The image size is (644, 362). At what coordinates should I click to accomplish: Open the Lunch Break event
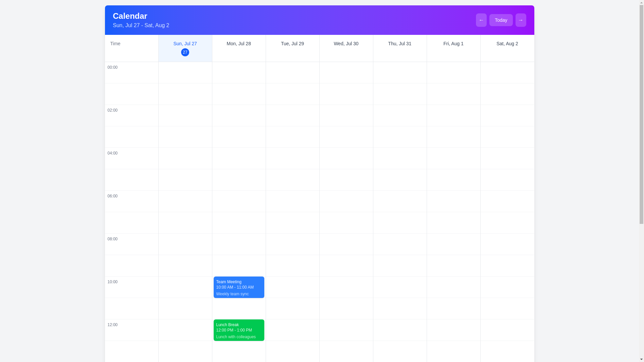pyautogui.click(x=239, y=330)
